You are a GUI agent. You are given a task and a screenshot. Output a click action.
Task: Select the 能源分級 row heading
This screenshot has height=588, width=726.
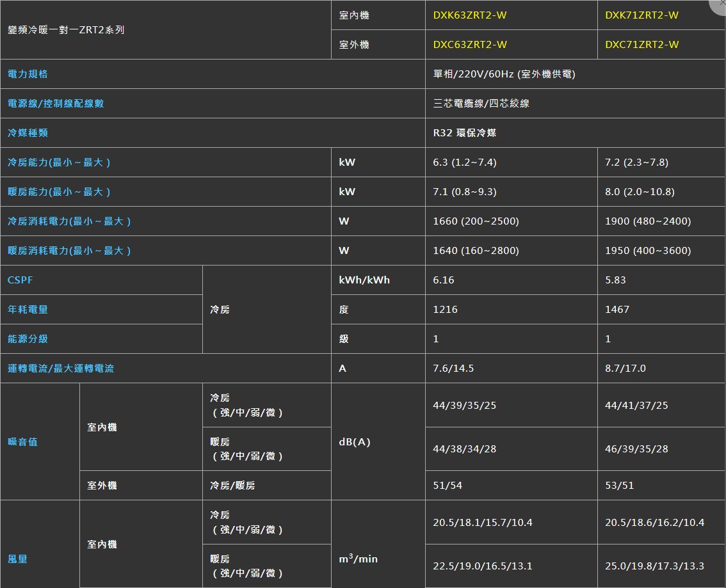coord(28,339)
